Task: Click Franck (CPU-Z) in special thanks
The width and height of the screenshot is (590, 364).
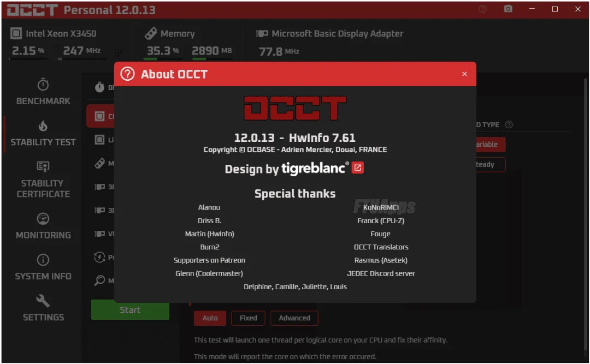Action: point(381,220)
